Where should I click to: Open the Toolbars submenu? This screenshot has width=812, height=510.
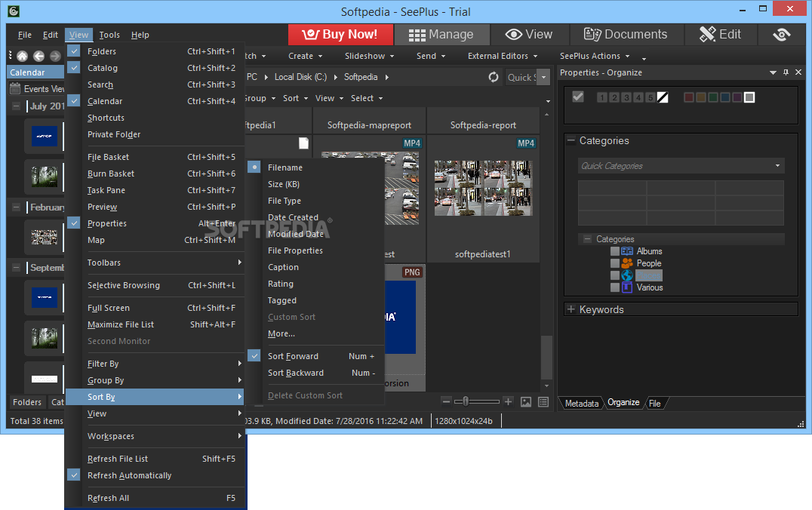click(x=155, y=263)
